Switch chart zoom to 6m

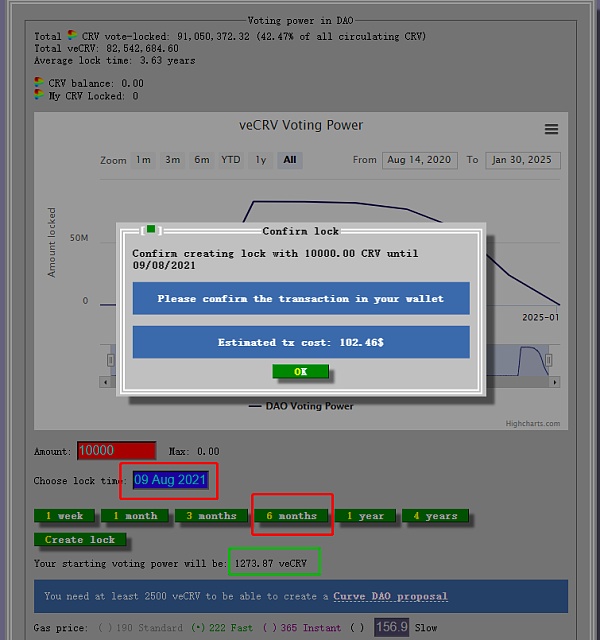[202, 160]
